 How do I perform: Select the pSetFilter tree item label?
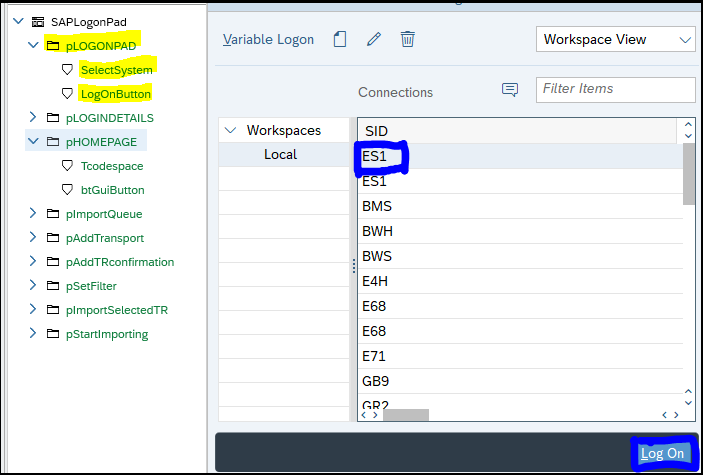click(x=91, y=286)
